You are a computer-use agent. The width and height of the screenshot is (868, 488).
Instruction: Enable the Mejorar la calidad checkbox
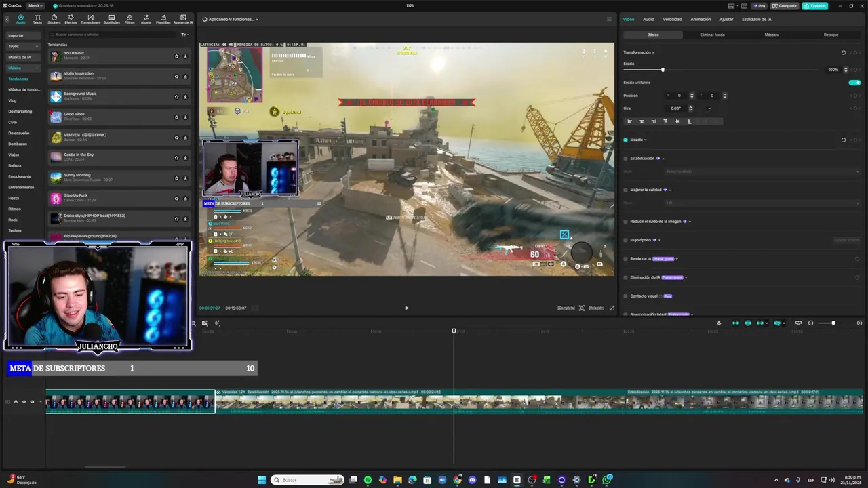pyautogui.click(x=625, y=190)
